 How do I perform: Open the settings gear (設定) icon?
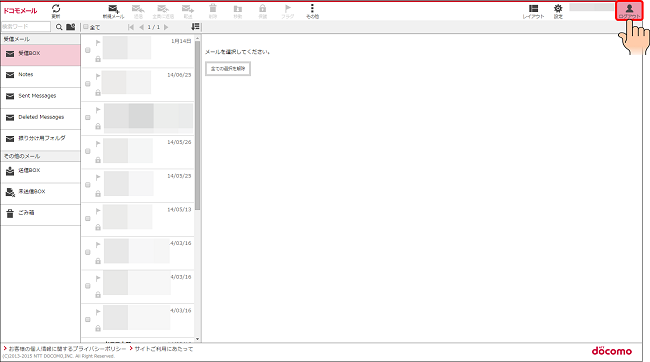558,11
